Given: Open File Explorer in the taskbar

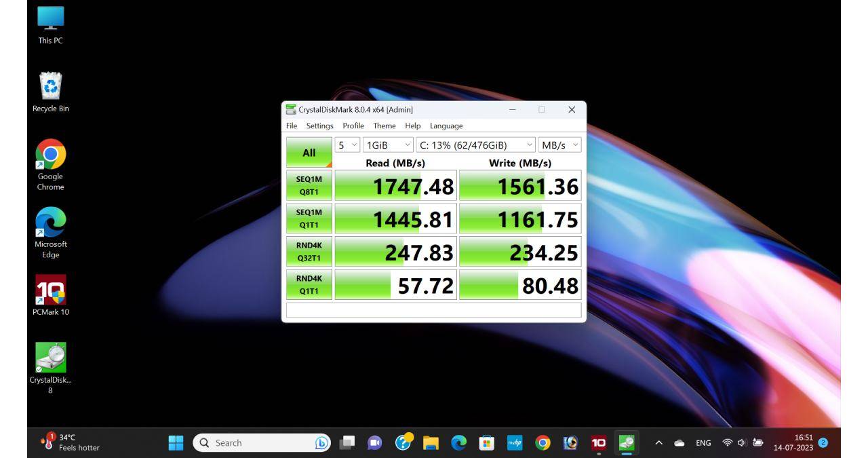Looking at the screenshot, I should pyautogui.click(x=431, y=443).
